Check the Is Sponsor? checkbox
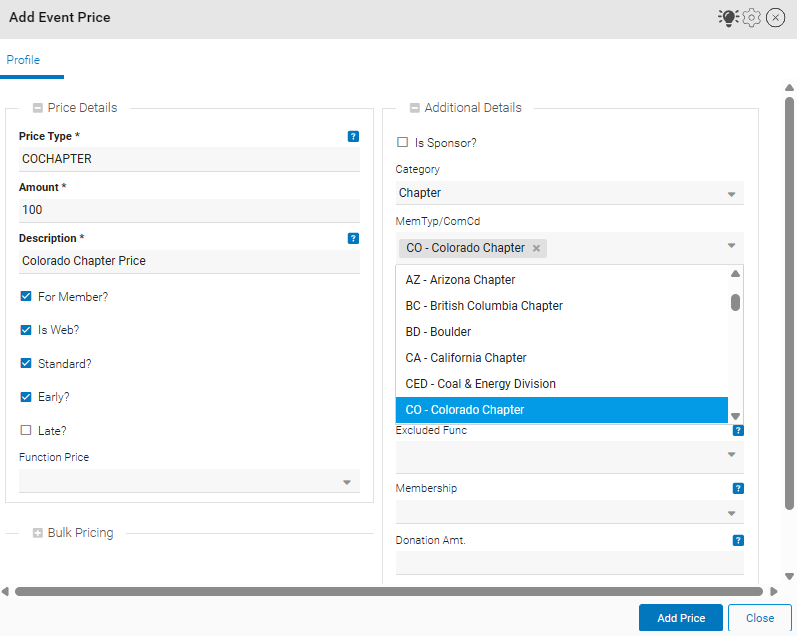Screen dimensions: 797x636 (402, 143)
